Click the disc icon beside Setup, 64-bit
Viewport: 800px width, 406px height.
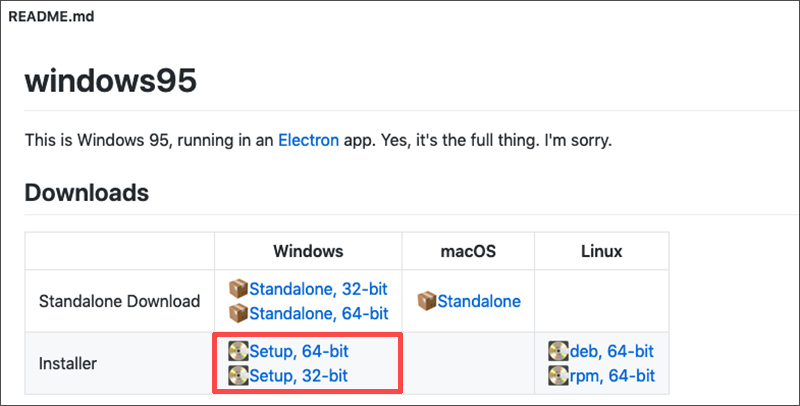click(238, 351)
